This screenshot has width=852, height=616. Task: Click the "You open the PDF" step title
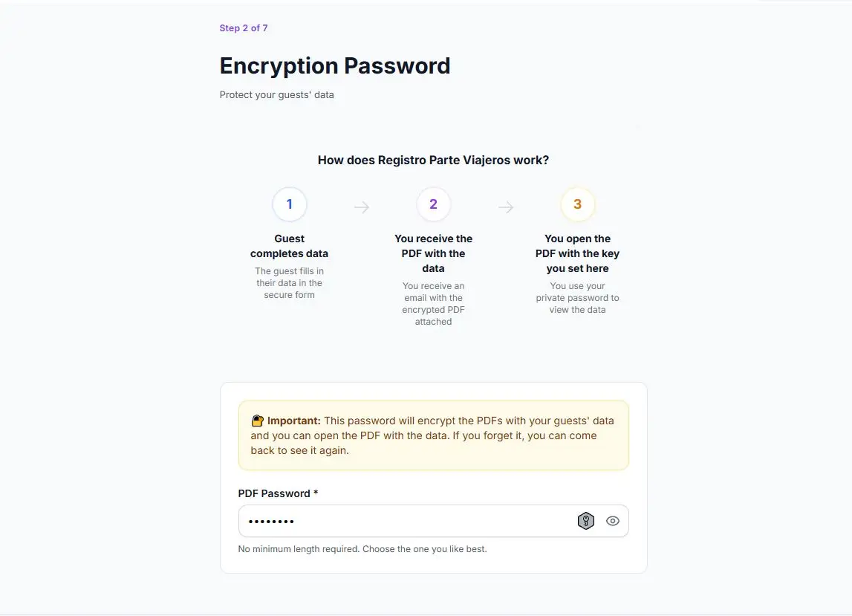577,253
